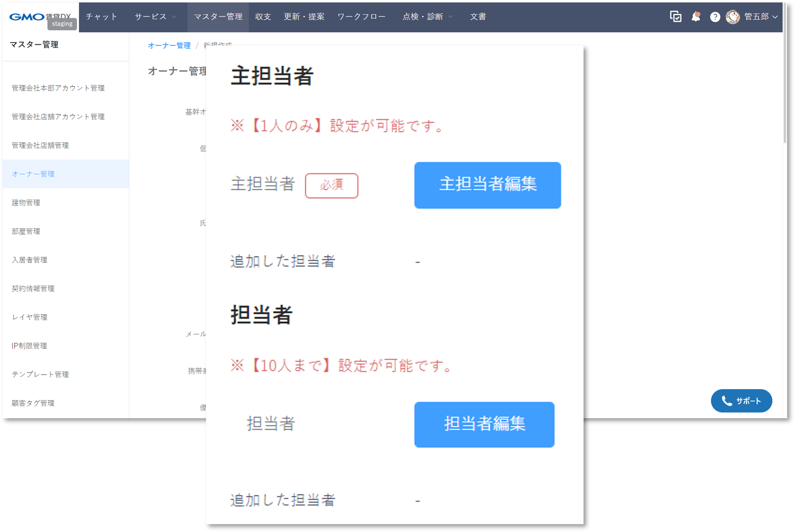
Task: Open the task checklist icon in the header
Action: [675, 17]
